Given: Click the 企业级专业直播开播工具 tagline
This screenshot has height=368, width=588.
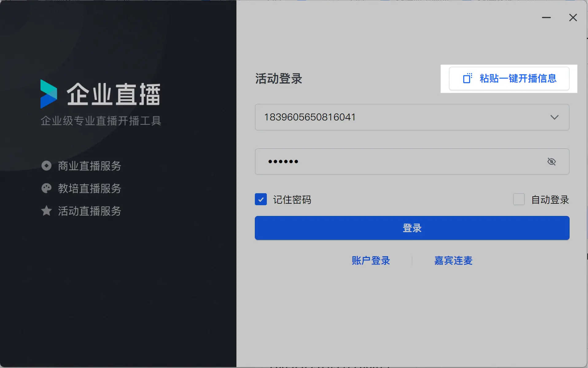Looking at the screenshot, I should tap(101, 121).
